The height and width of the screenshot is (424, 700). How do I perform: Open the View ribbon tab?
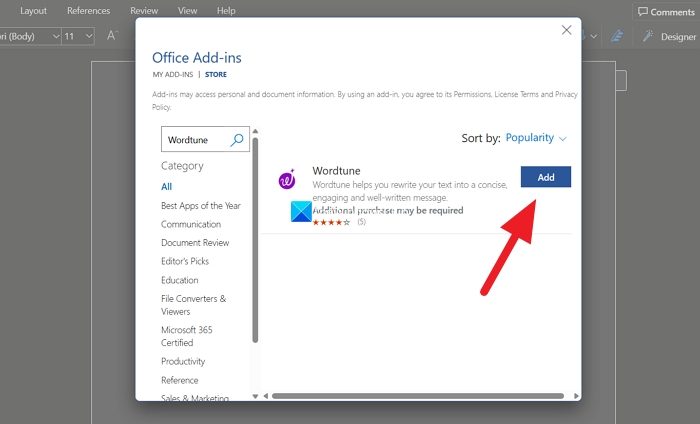(187, 11)
